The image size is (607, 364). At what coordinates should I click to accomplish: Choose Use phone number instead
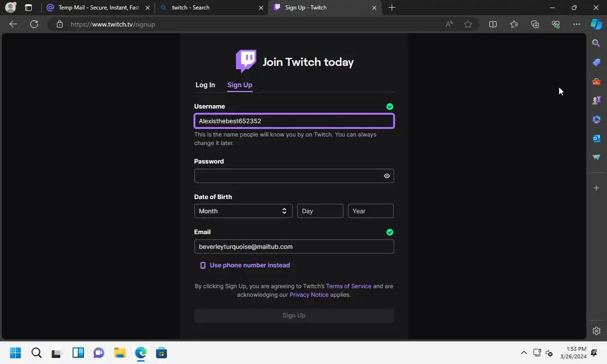pos(245,265)
